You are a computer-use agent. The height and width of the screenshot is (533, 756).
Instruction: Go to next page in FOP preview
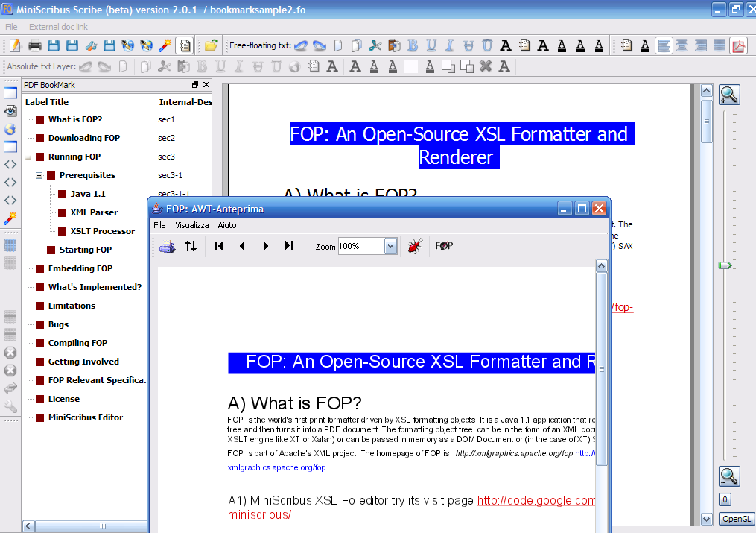265,246
